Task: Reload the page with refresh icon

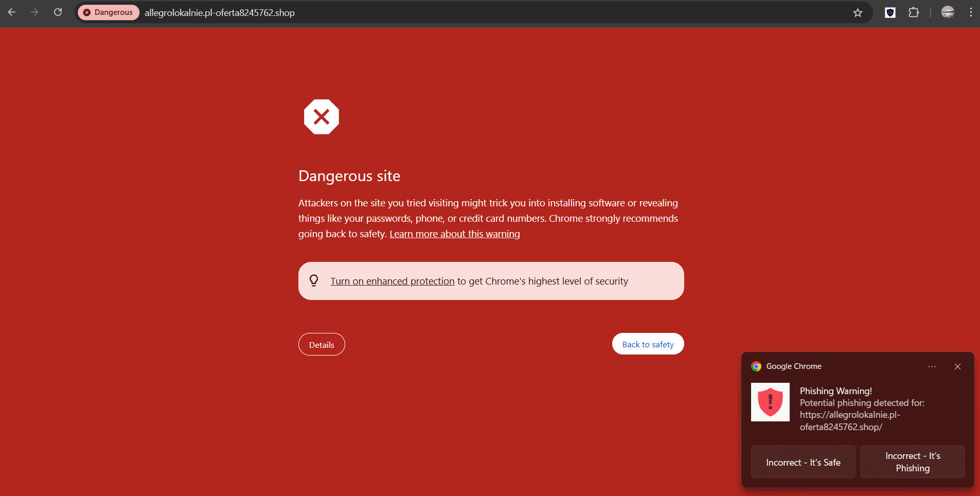Action: pos(58,12)
